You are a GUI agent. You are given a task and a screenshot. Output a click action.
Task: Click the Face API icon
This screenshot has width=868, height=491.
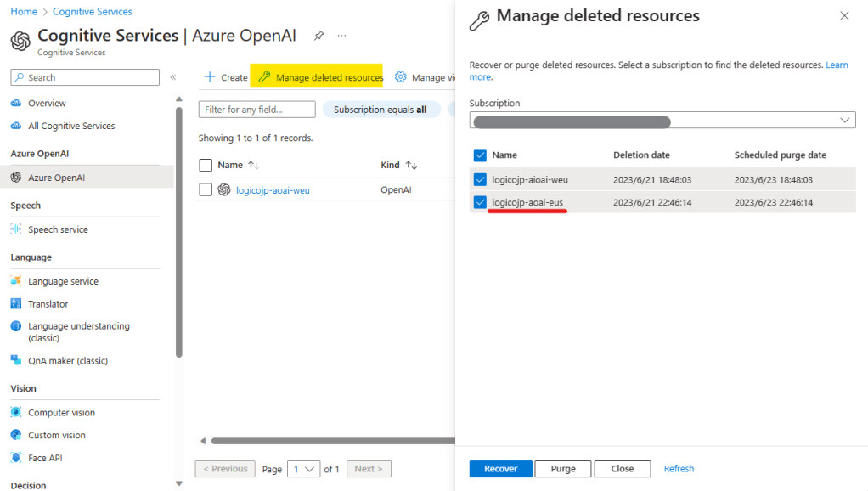click(x=16, y=458)
